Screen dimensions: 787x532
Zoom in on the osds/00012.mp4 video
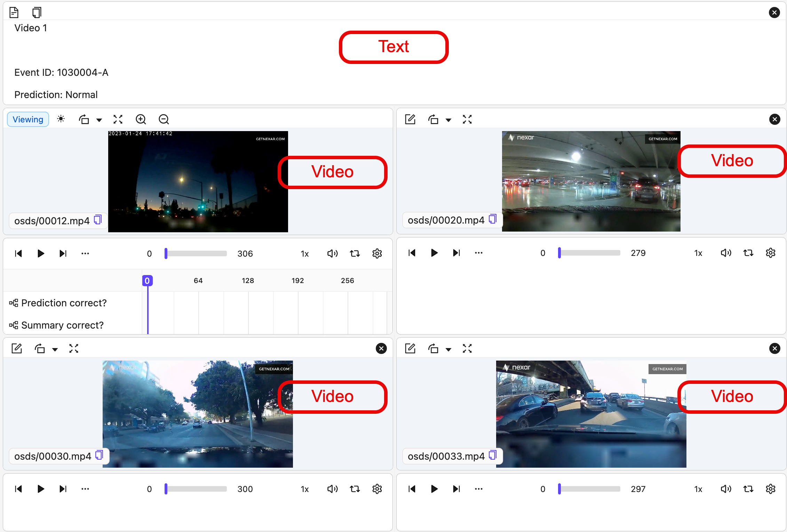(141, 119)
